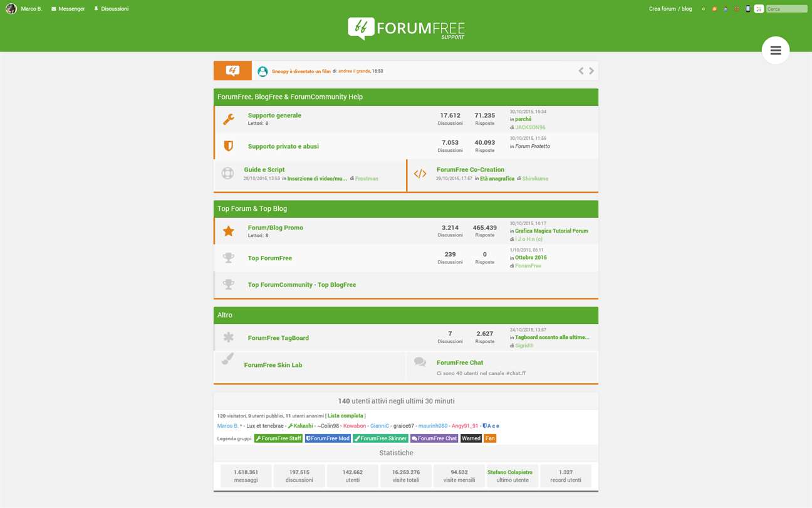
Task: Click the blog link in top bar
Action: (x=687, y=9)
